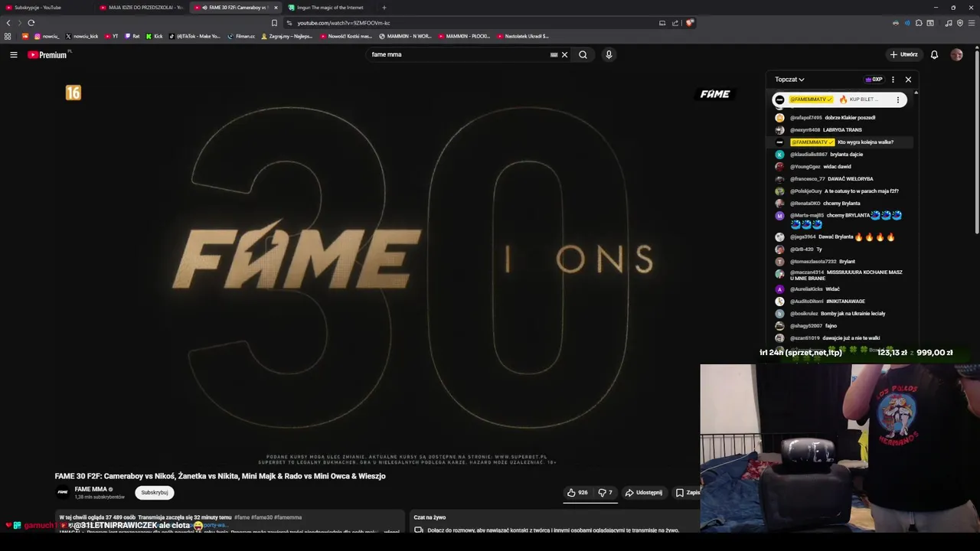Open the YouTube guide hamburger menu

[14, 54]
